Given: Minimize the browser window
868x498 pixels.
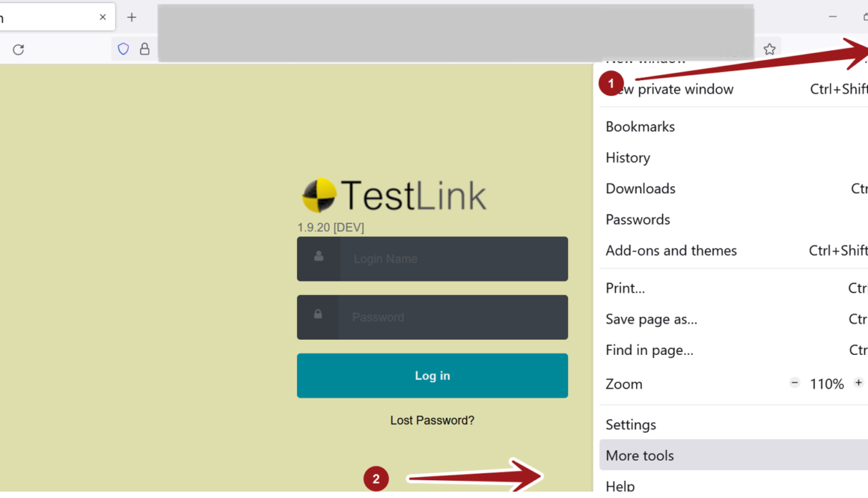Looking at the screenshot, I should 833,17.
